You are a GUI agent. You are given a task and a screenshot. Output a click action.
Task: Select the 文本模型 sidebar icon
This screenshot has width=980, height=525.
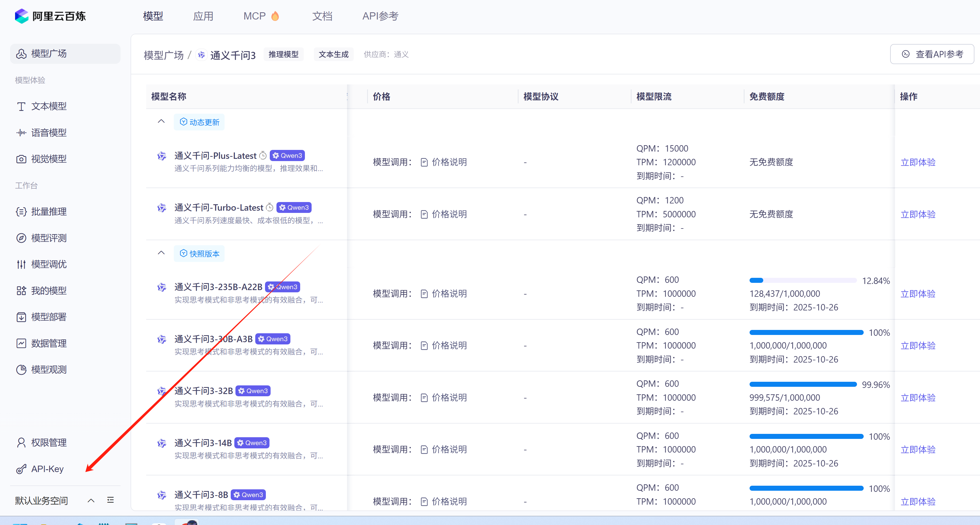[x=22, y=106]
